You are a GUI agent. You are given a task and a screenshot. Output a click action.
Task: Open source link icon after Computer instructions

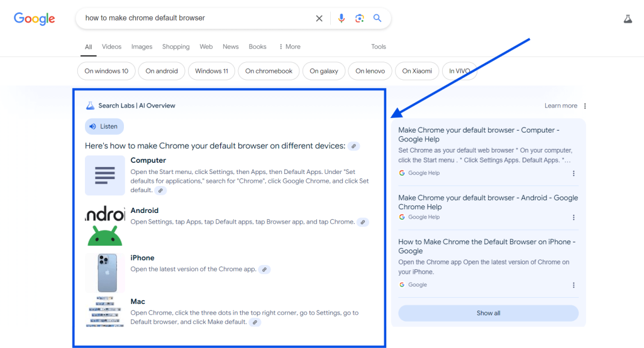160,190
